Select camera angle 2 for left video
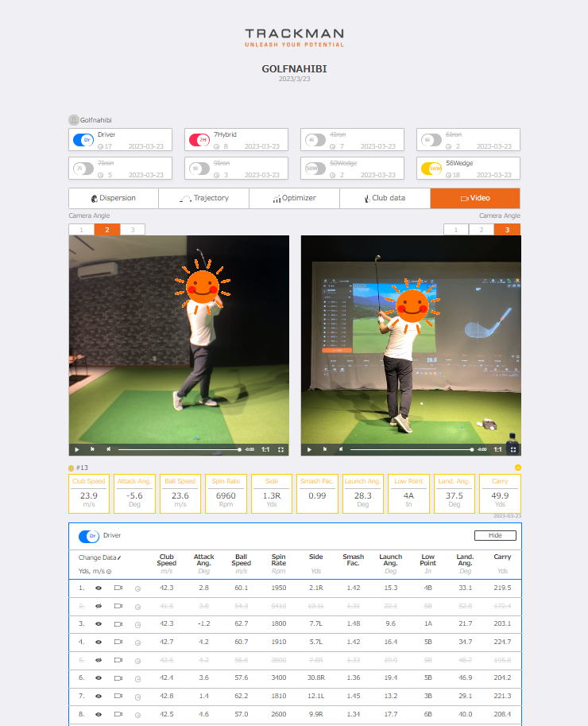This screenshot has height=726, width=588. tap(107, 230)
